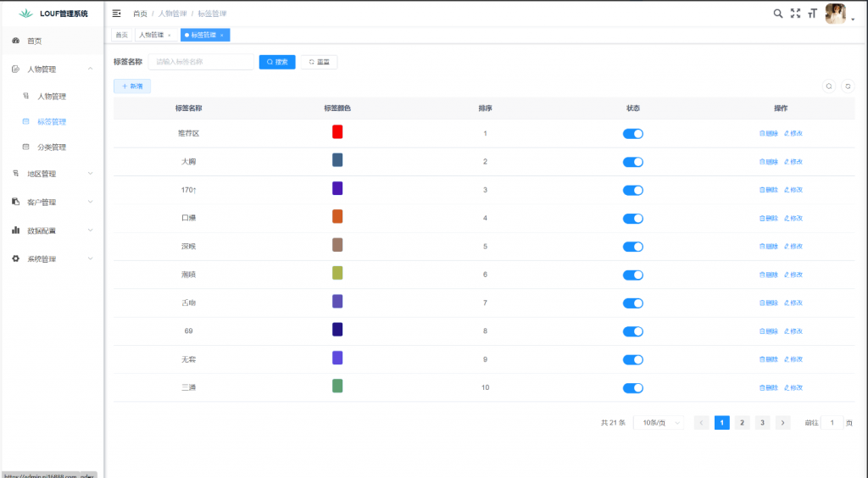Image resolution: width=868 pixels, height=478 pixels.
Task: Click the user avatar in the header
Action: coord(836,14)
